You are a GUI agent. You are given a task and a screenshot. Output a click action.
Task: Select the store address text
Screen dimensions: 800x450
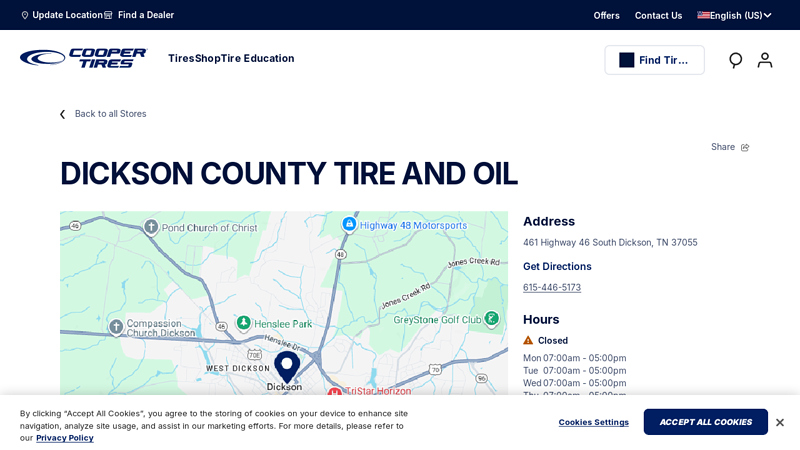(610, 242)
